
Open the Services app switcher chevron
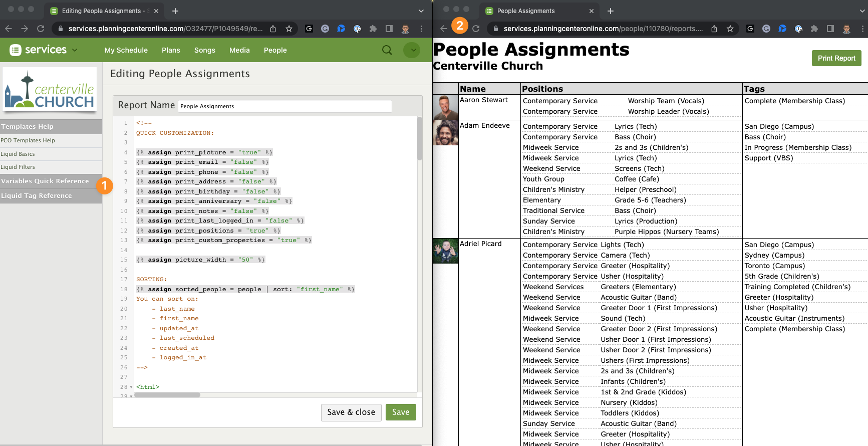(75, 50)
